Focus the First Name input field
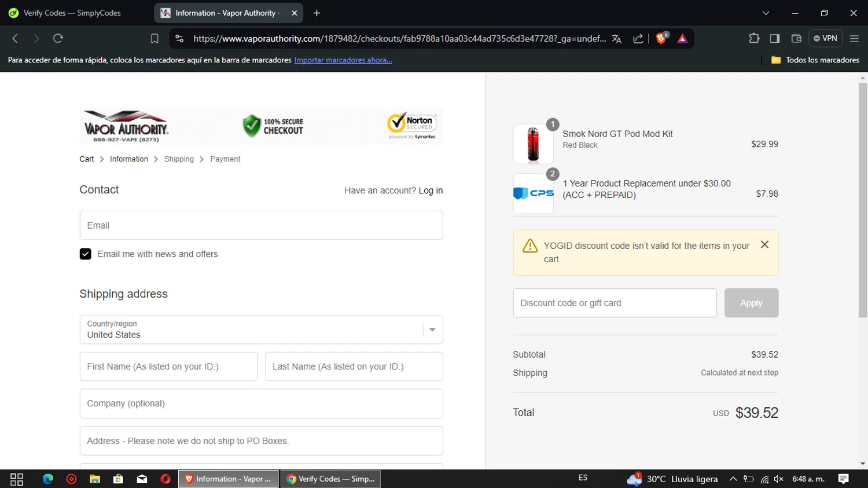 pos(168,366)
